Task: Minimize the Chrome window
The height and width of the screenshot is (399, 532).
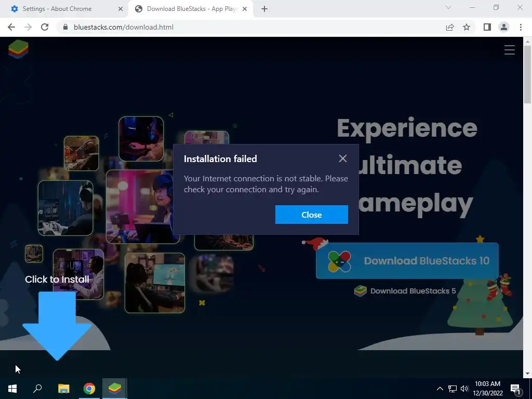Action: pyautogui.click(x=472, y=7)
